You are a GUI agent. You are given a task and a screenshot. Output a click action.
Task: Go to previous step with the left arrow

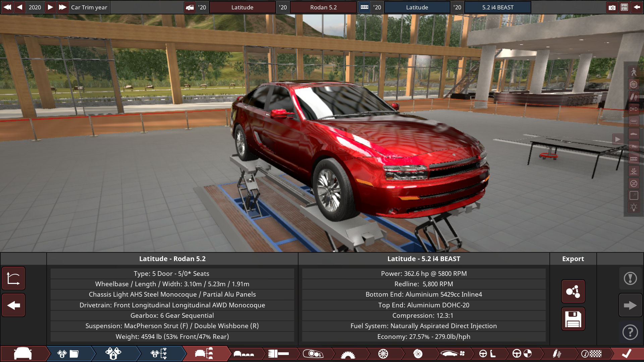pos(13,305)
